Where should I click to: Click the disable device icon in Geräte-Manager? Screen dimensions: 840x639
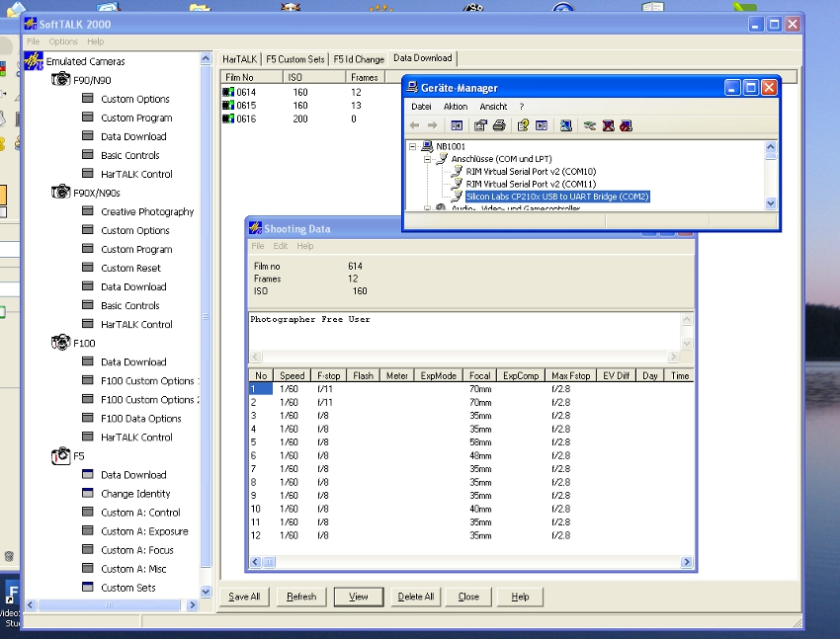(626, 125)
